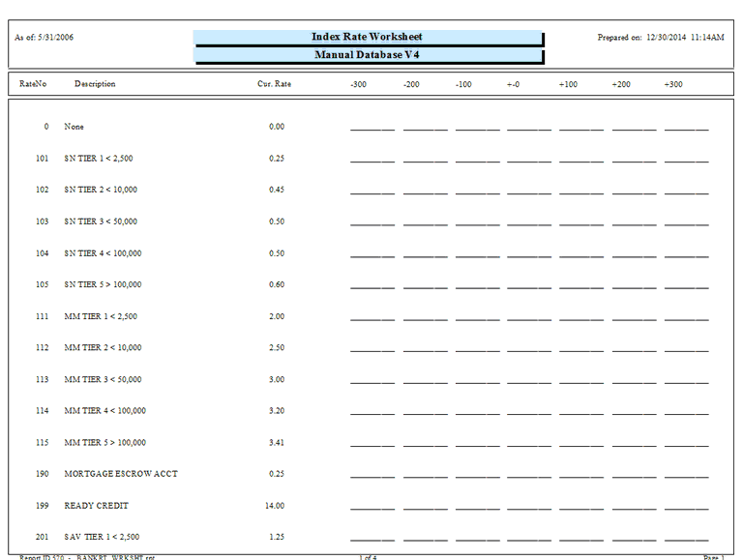
Task: Click the SAV TIER 1 < 2,500 row
Action: [102, 537]
